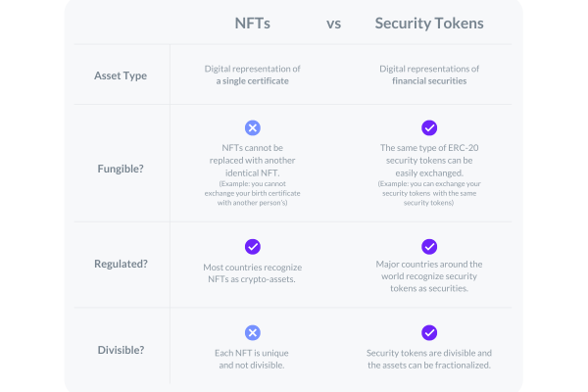Screen dimensions: 588x392
Task: Click the NFTs Regulated checkmark icon
Action: click(253, 247)
